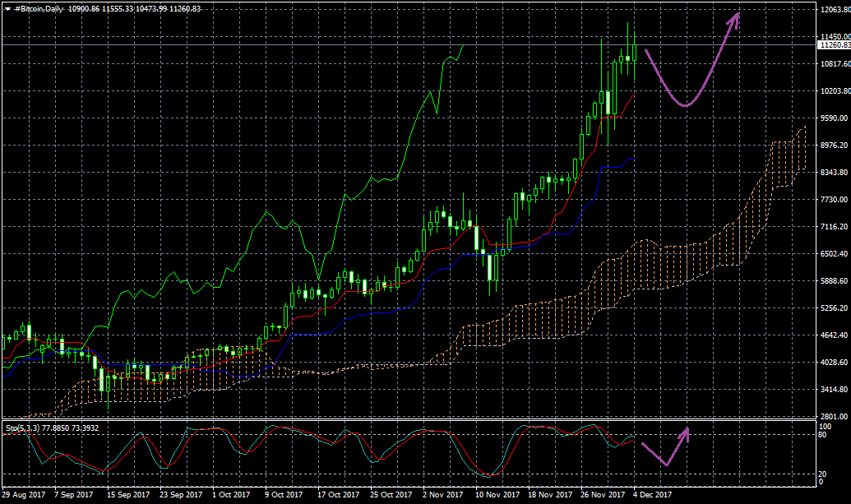This screenshot has height=504, width=851.
Task: Click the blue Kijun line end near 8600
Action: (x=629, y=160)
